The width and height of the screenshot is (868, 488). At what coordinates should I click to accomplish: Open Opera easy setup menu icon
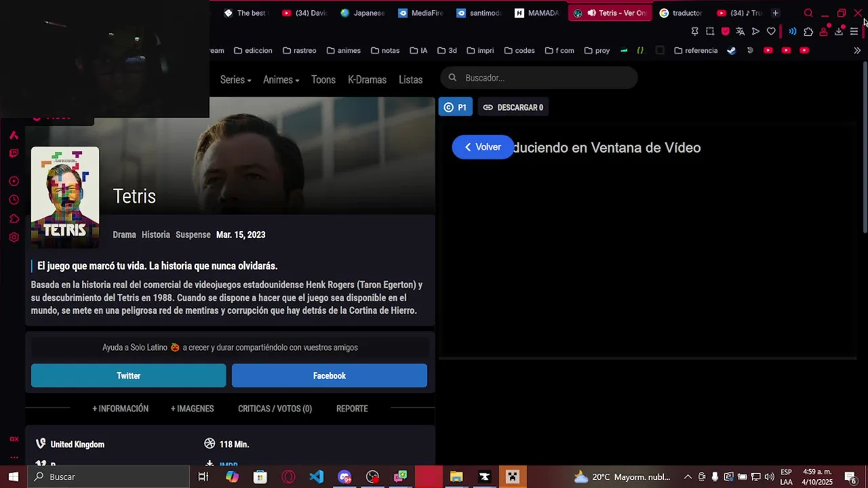pos(854,31)
